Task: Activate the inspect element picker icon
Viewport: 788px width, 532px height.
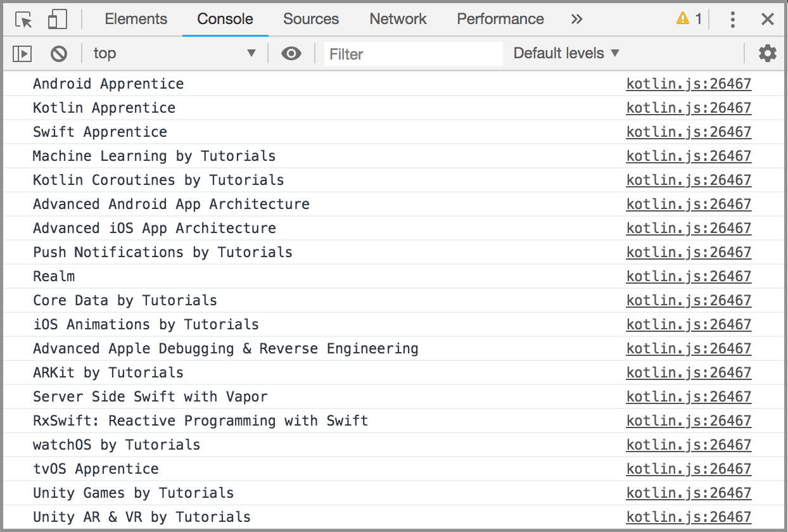Action: [24, 20]
